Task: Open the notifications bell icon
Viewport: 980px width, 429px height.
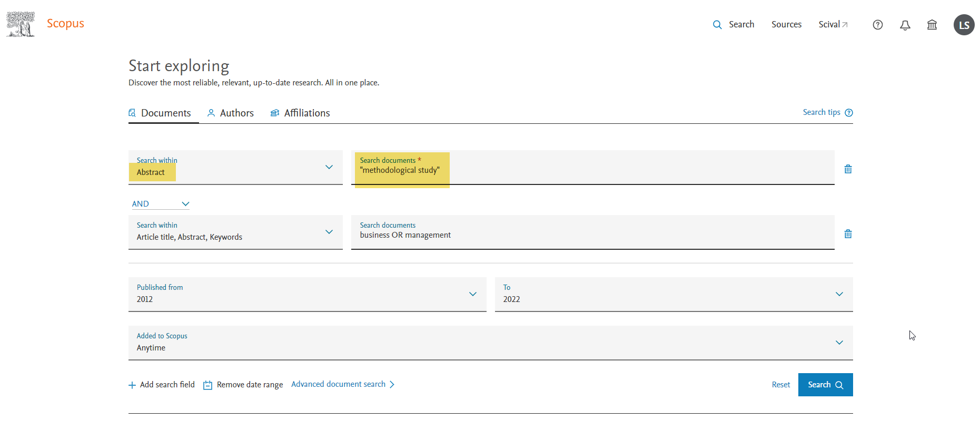Action: click(x=905, y=25)
